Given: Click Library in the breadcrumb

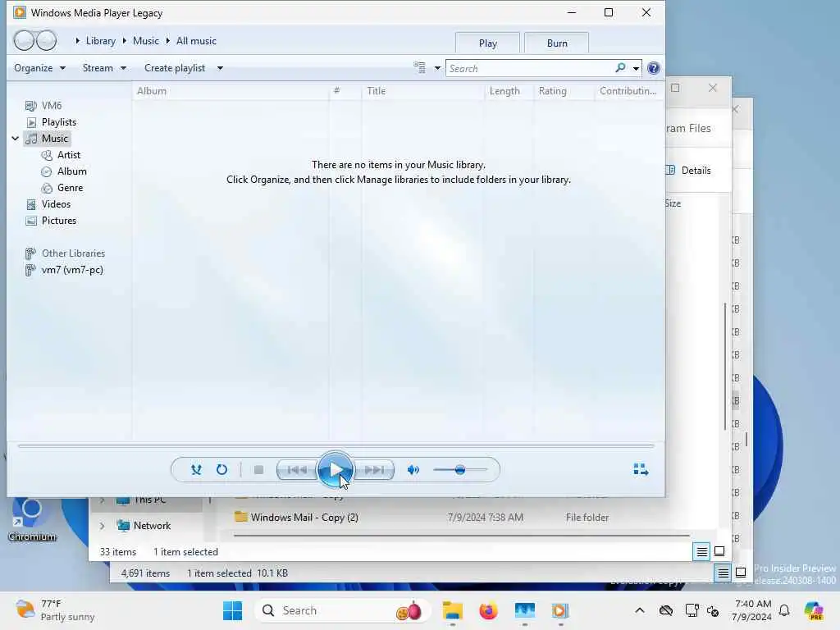Looking at the screenshot, I should click(x=101, y=41).
